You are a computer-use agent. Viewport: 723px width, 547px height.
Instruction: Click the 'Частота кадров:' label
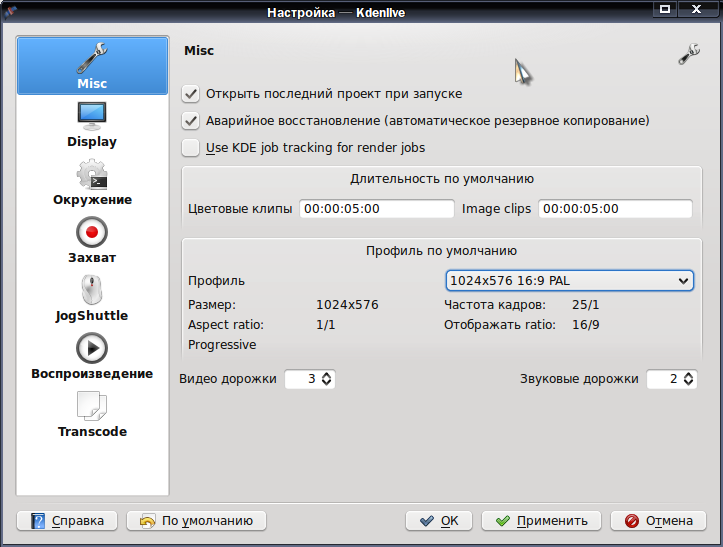tap(495, 305)
